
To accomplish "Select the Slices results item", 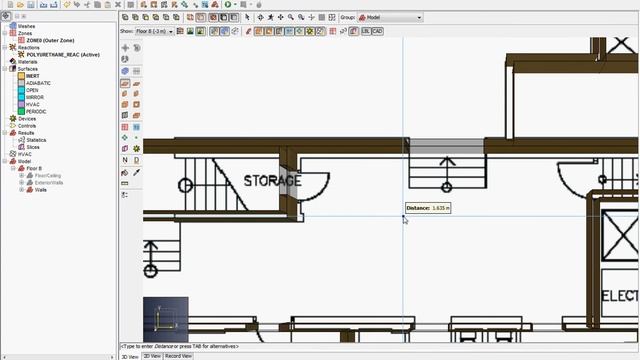I will (x=33, y=147).
